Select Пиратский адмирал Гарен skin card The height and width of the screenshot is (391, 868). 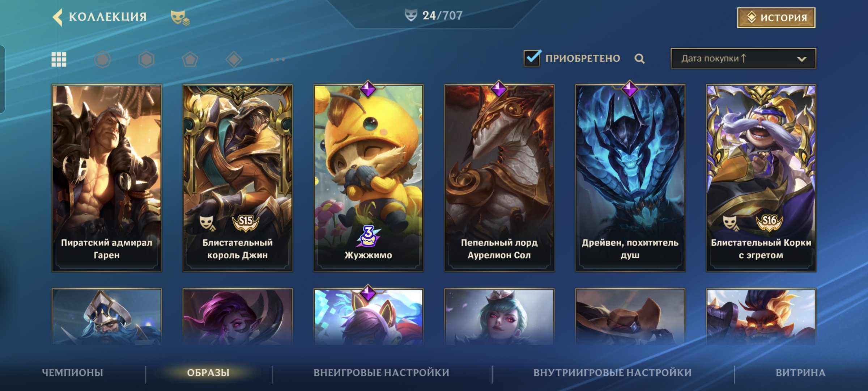click(107, 178)
